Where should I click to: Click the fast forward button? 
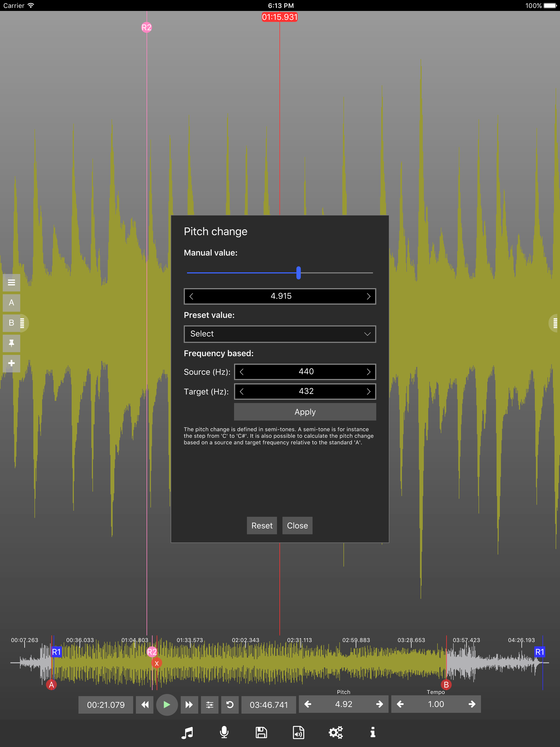click(x=189, y=704)
